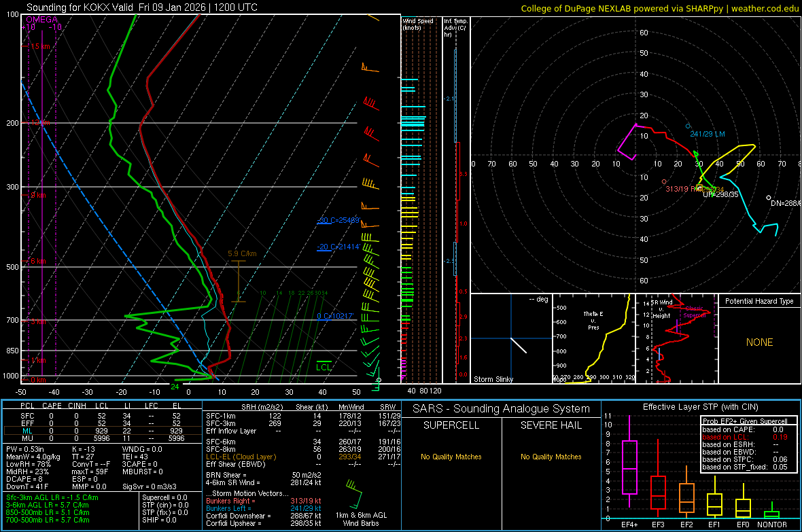802x532 pixels.
Task: Click the CINH column header
Action: tap(77, 406)
